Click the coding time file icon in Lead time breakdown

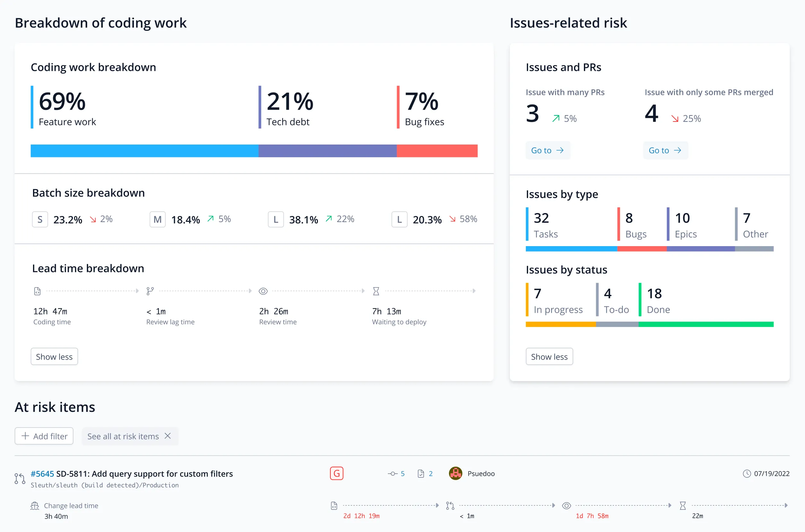[x=37, y=291]
